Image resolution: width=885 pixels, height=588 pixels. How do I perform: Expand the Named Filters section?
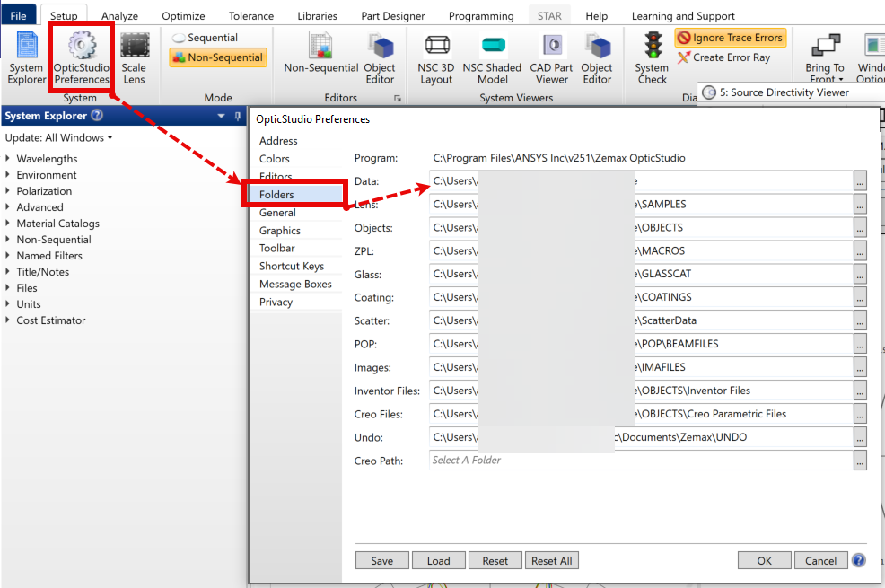[x=7, y=256]
